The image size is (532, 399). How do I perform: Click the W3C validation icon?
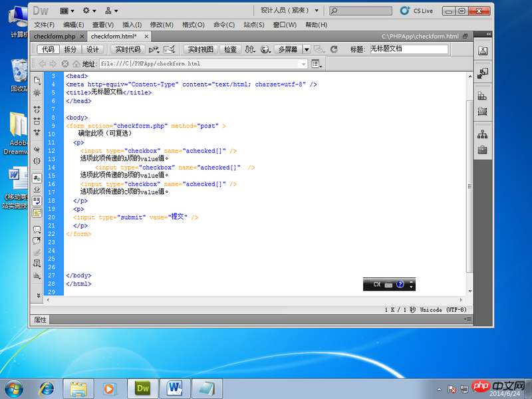pos(169,49)
